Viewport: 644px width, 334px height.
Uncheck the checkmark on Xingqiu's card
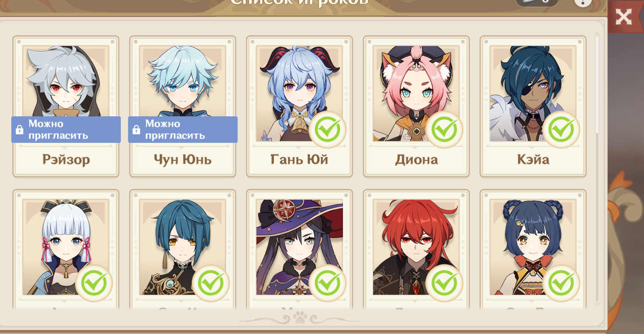tap(211, 284)
